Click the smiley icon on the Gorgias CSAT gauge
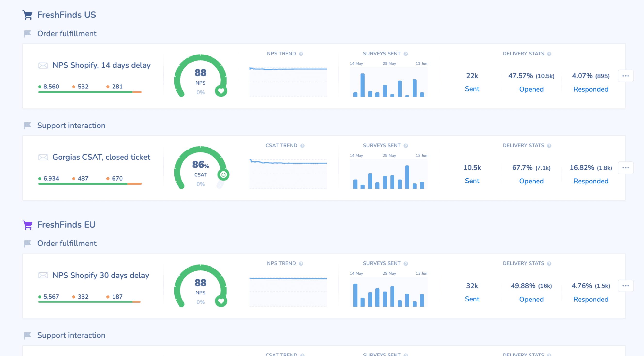The width and height of the screenshot is (644, 356). click(223, 175)
